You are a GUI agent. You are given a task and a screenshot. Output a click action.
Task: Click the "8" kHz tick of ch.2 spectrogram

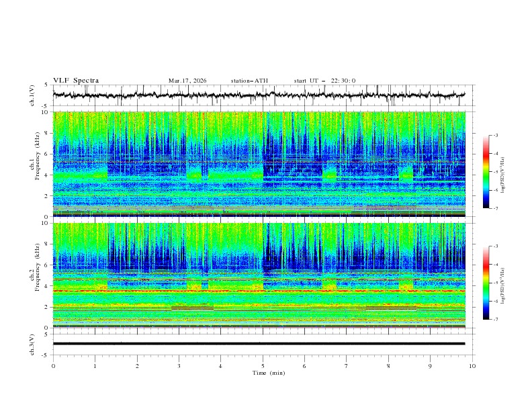point(47,244)
